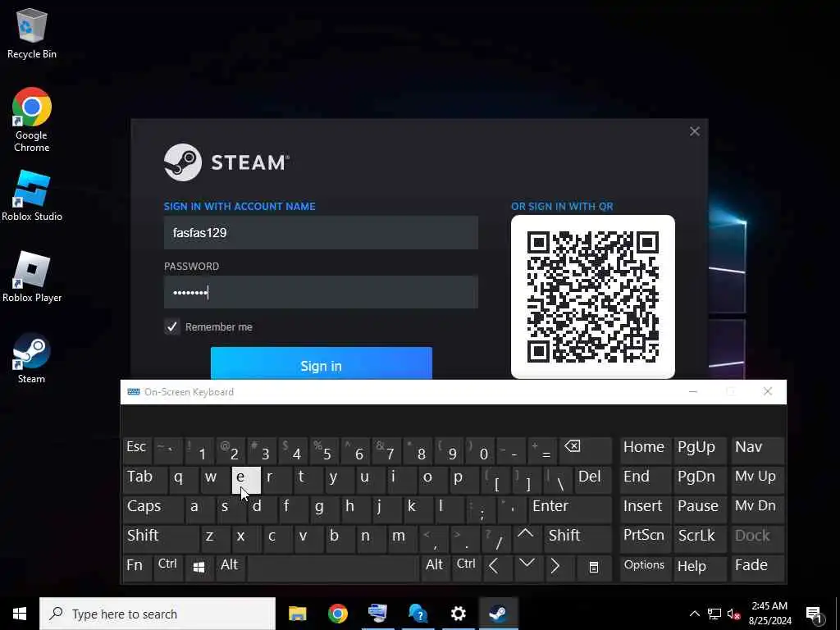Viewport: 840px width, 630px height.
Task: Open the muted volume tray icon
Action: click(x=734, y=614)
